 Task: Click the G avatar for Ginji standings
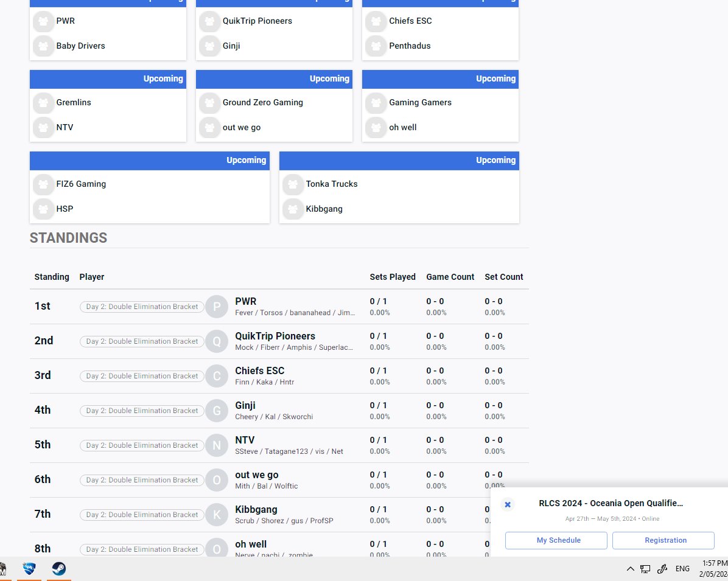[216, 411]
